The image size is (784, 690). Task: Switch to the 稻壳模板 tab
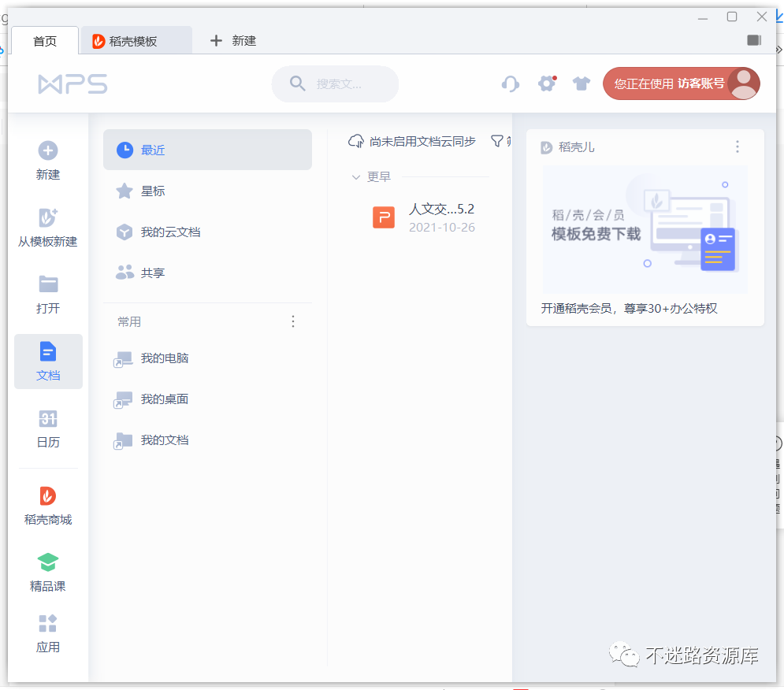click(136, 40)
